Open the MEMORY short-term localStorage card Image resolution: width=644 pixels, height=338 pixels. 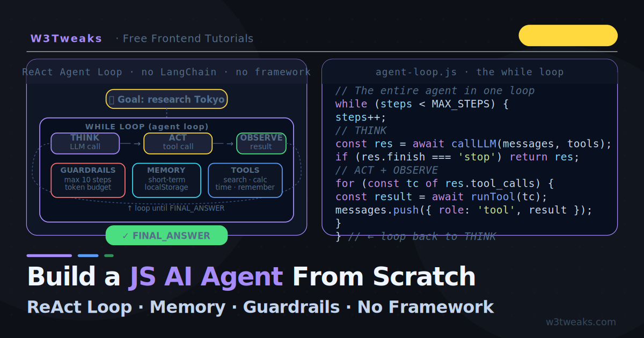166,180
